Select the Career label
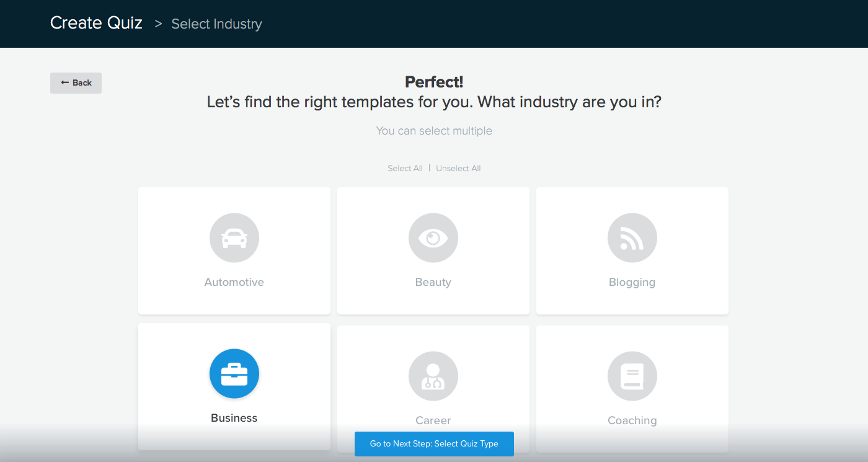 click(x=433, y=420)
